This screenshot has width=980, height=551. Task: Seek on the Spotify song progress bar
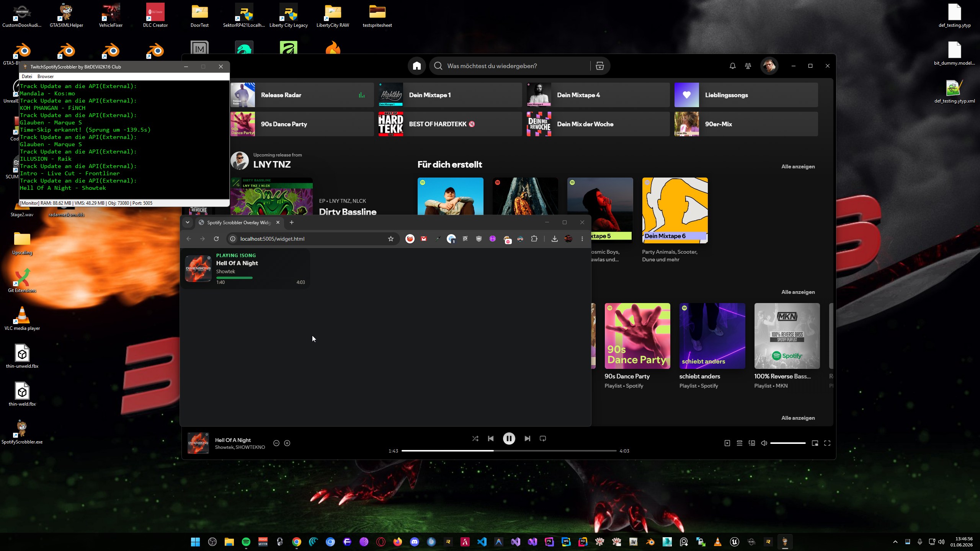(x=509, y=451)
